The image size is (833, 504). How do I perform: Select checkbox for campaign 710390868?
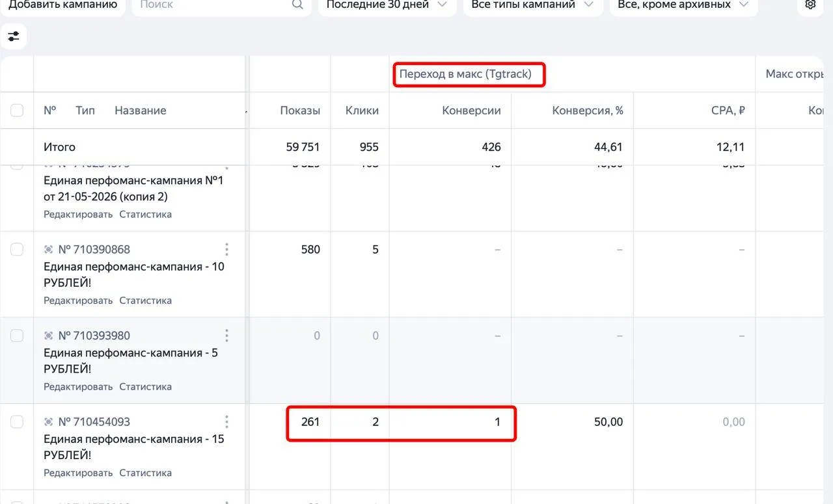click(x=17, y=249)
